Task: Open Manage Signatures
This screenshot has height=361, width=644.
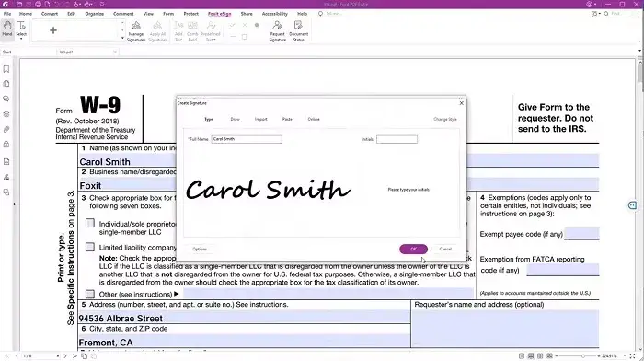Action: click(136, 31)
